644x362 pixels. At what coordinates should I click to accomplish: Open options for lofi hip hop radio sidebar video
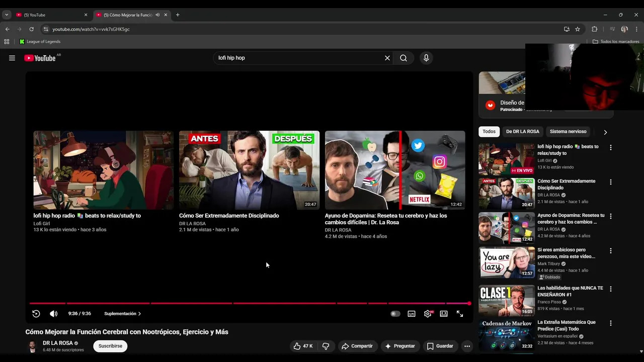pyautogui.click(x=611, y=148)
